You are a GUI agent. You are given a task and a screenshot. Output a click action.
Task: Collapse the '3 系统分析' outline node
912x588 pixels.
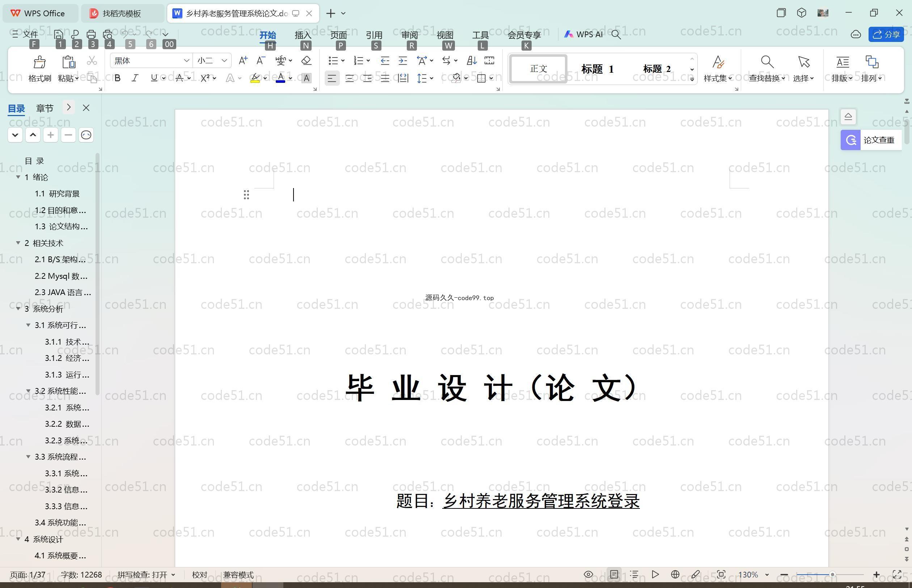point(18,308)
